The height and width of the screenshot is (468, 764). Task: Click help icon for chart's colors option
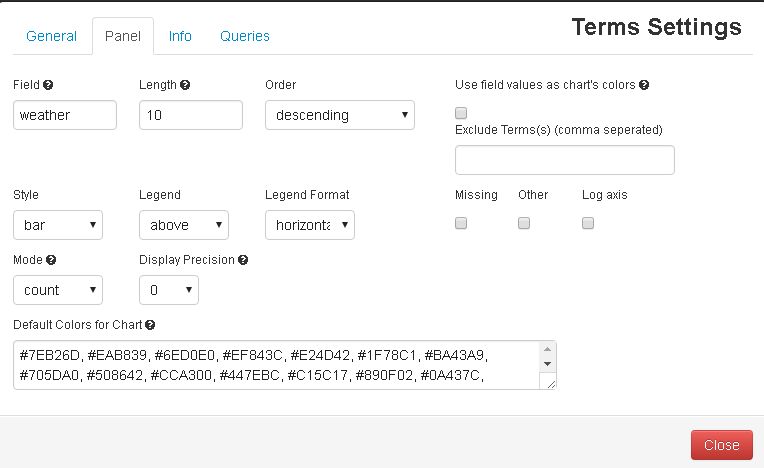644,85
